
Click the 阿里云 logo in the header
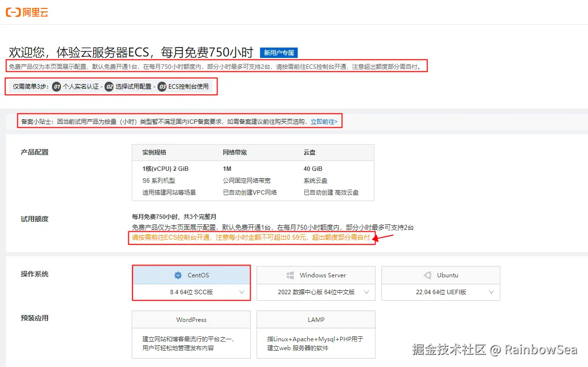(27, 12)
